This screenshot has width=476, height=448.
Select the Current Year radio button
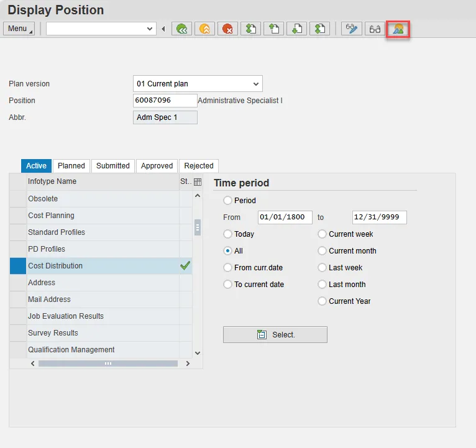(322, 301)
